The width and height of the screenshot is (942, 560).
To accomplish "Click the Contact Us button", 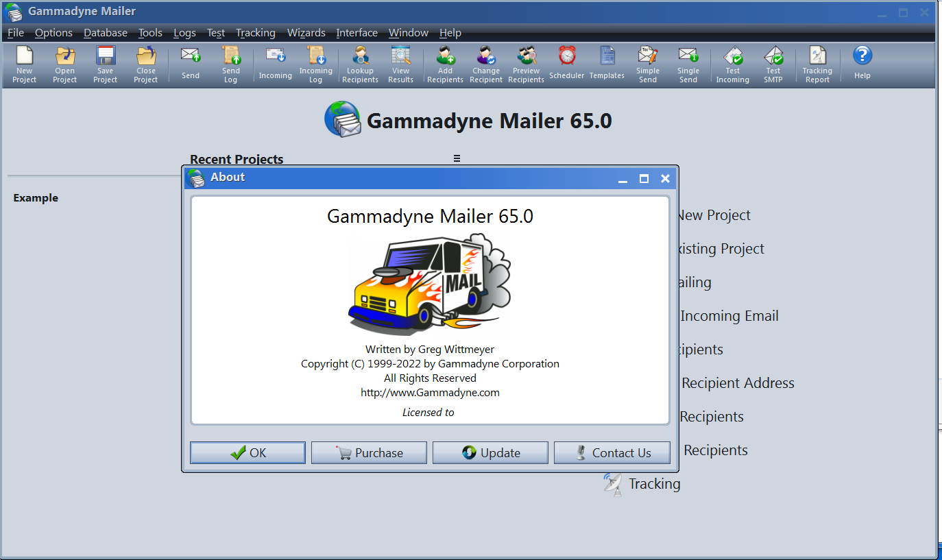I will coord(612,452).
